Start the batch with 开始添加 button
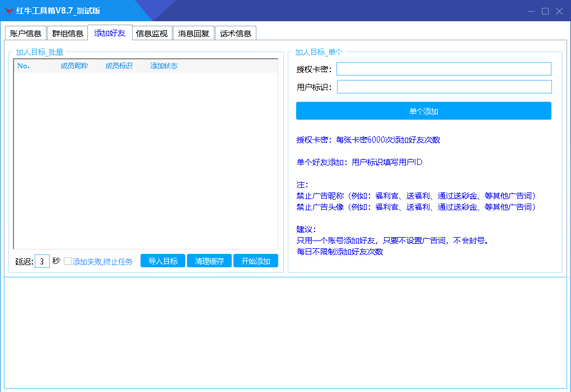571x392 pixels. click(256, 261)
